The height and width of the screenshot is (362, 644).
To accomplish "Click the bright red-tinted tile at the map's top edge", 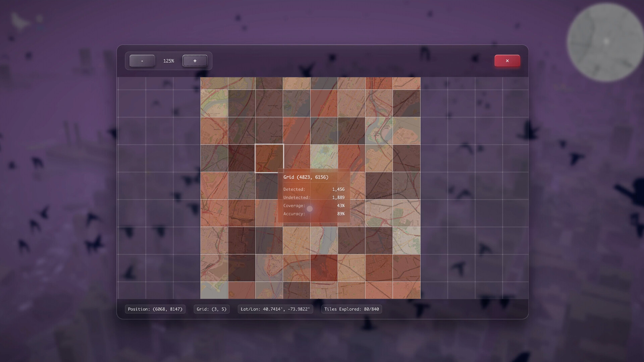I will tap(379, 83).
